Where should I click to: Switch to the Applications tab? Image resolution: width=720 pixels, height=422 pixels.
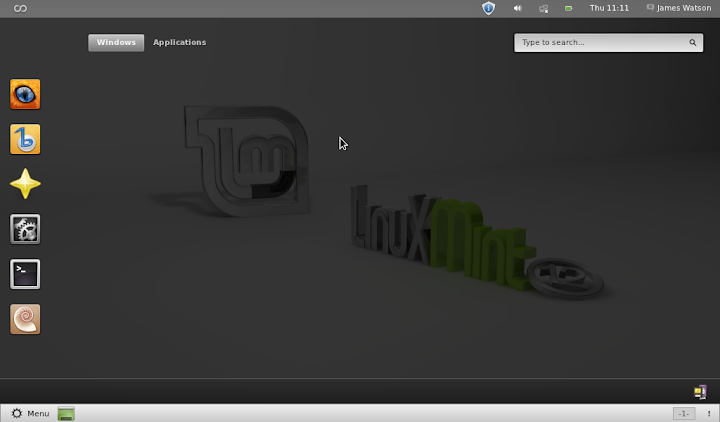tap(180, 43)
